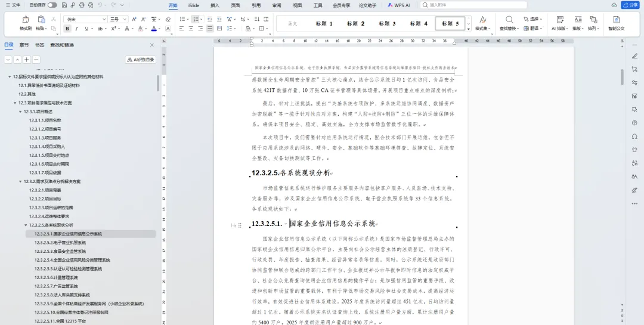Click the italic formatting icon

tap(76, 29)
